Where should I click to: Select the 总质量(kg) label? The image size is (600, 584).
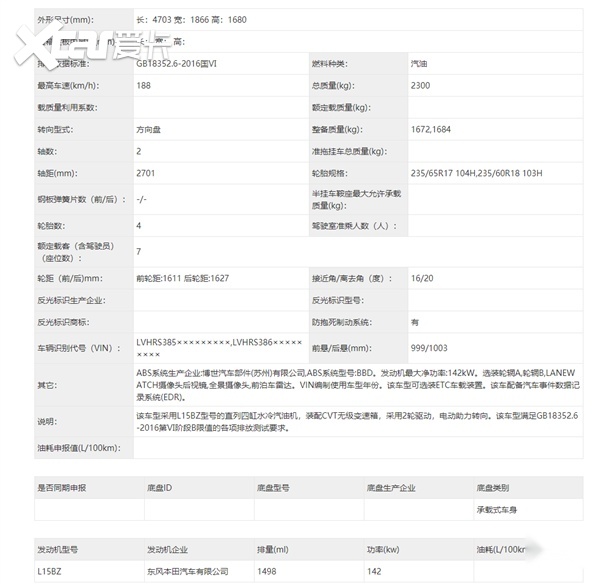tap(333, 85)
